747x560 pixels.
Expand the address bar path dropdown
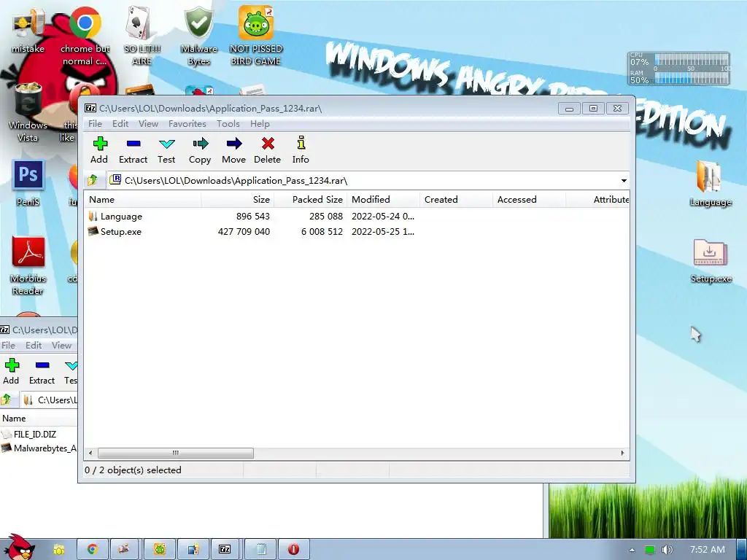(624, 181)
